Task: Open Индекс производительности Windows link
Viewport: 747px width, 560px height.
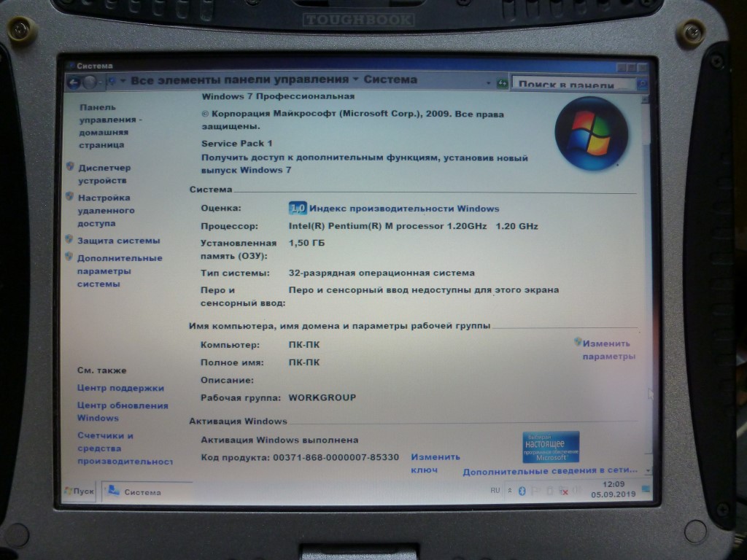Action: coord(404,209)
